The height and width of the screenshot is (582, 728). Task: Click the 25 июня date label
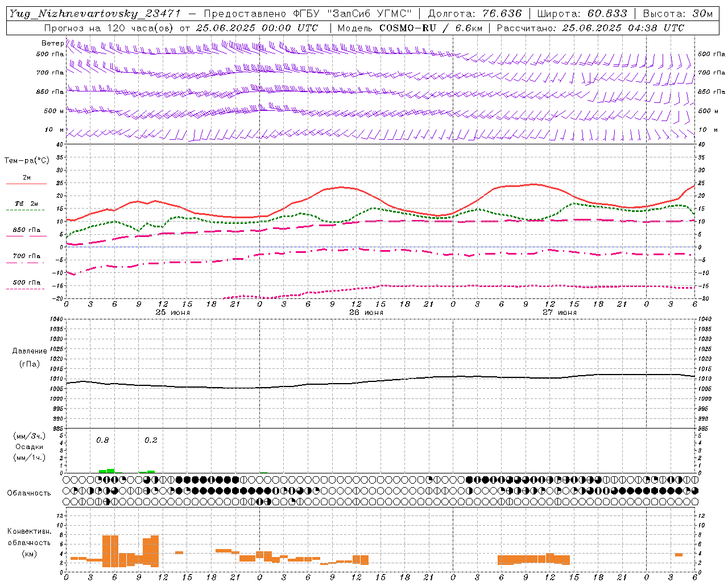click(x=173, y=313)
